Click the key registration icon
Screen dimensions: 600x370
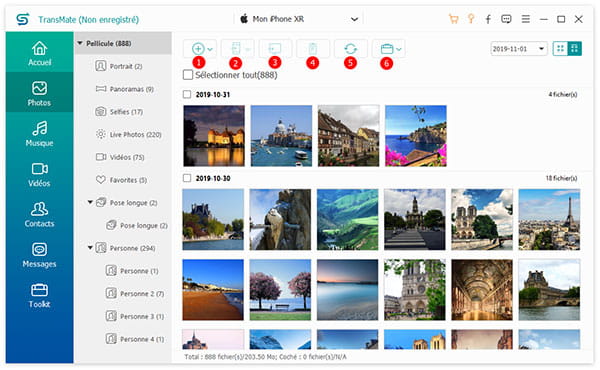(471, 19)
